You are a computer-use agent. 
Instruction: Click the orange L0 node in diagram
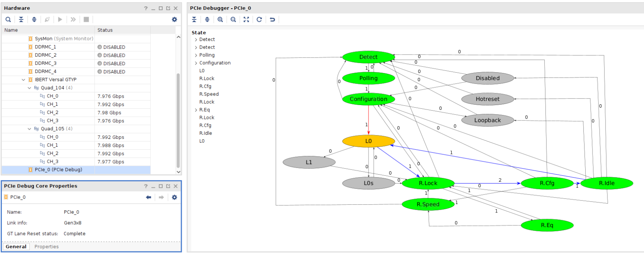click(x=368, y=141)
